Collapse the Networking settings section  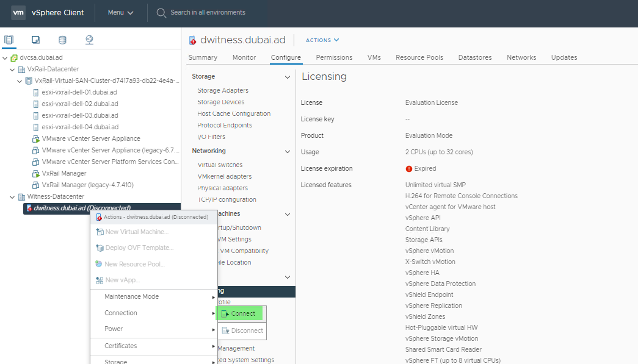(x=288, y=152)
